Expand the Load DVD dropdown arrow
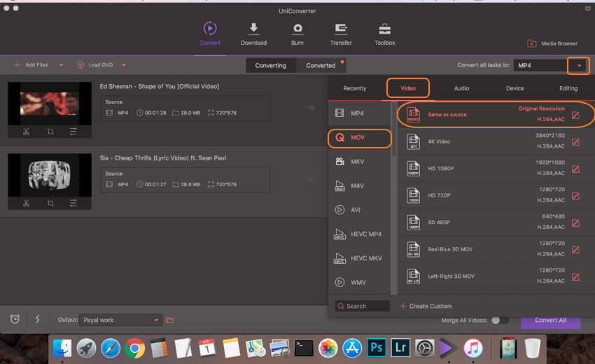Screen dimensions: 595x364 (x=124, y=65)
